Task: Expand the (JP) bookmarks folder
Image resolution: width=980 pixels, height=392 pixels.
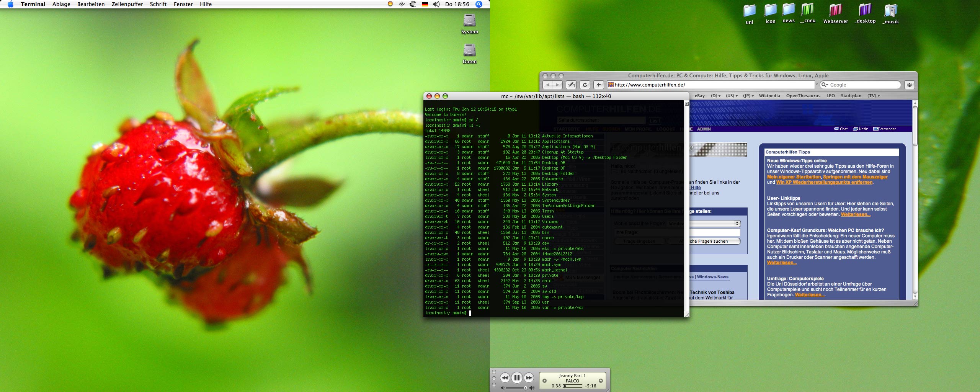Action: [748, 96]
